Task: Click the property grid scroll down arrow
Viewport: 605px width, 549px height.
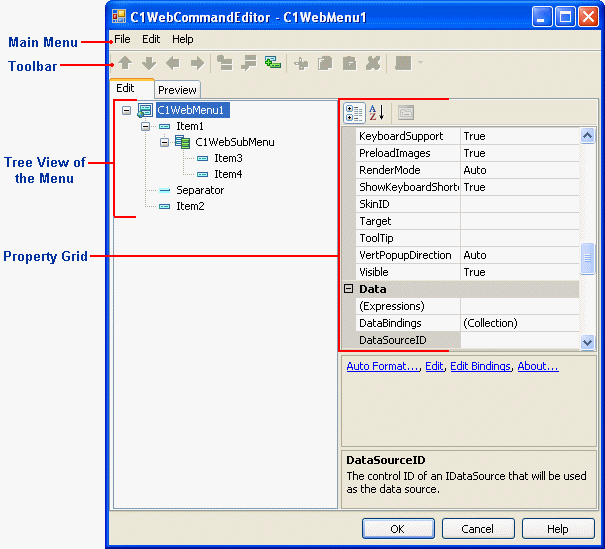Action: click(x=587, y=342)
